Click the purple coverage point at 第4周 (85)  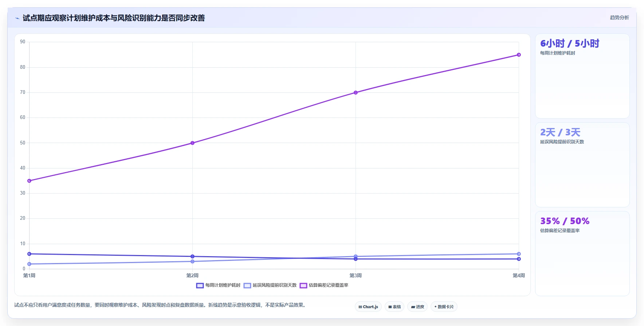(x=519, y=55)
